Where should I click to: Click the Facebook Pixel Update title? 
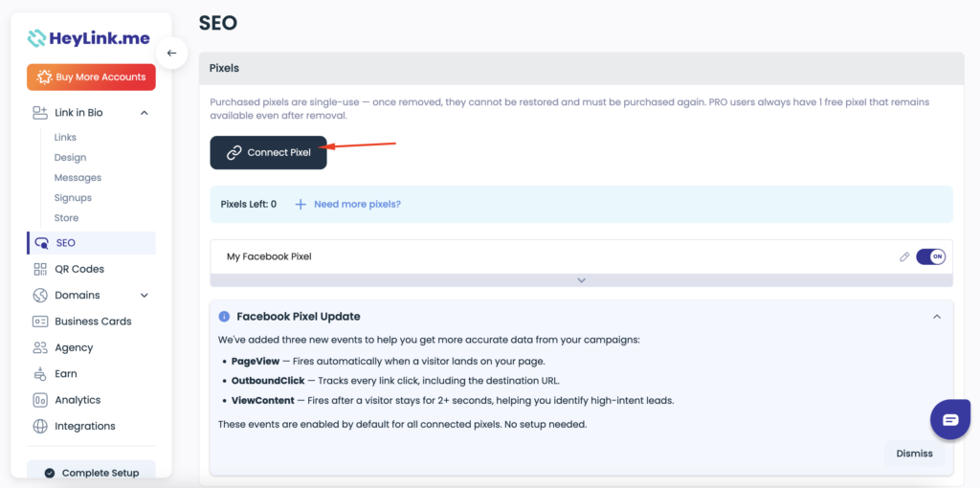pyautogui.click(x=299, y=317)
